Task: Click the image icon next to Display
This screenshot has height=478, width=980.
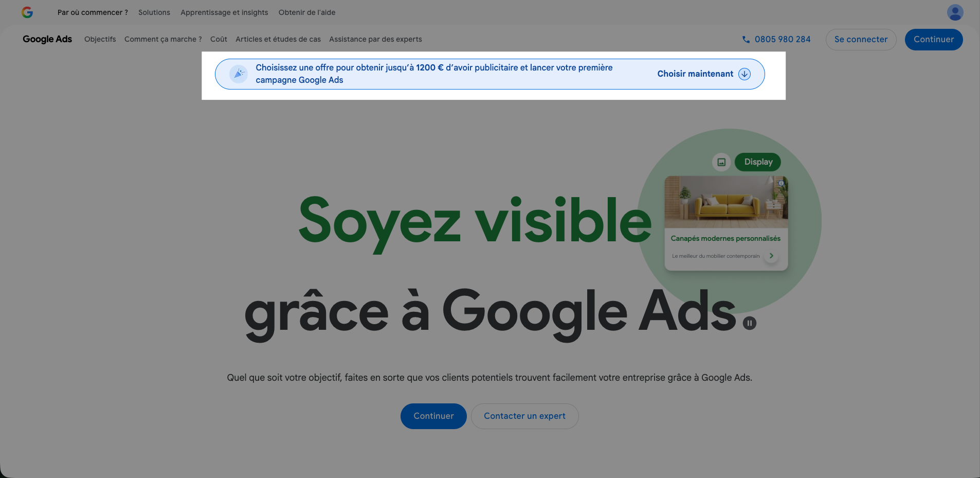Action: 721,162
